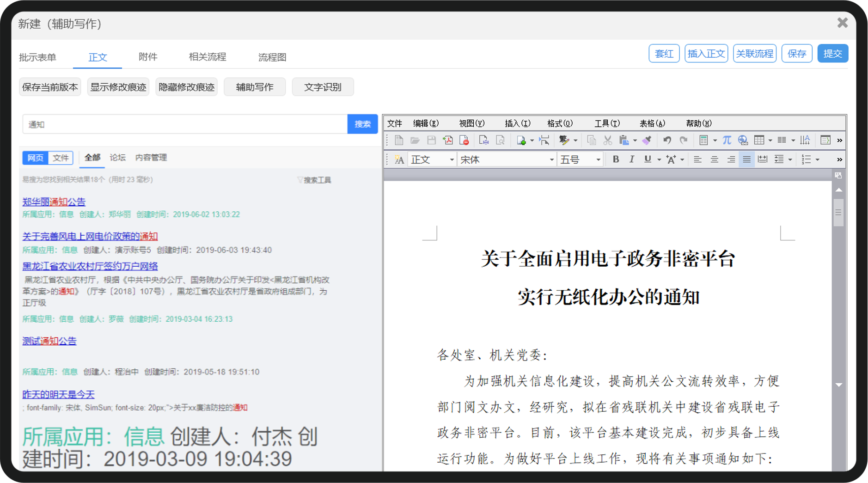Open the 格式(O) menu
Image resolution: width=868 pixels, height=483 pixels.
[560, 123]
